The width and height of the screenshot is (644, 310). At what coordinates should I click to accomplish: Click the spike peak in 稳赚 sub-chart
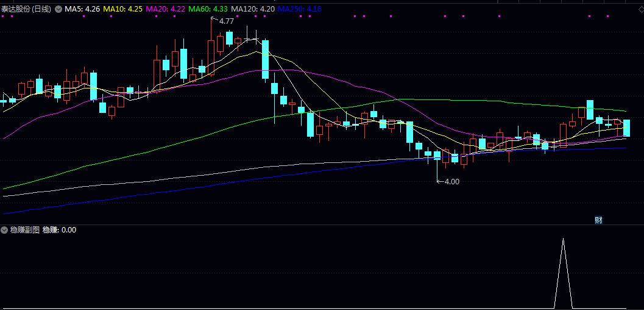point(563,239)
